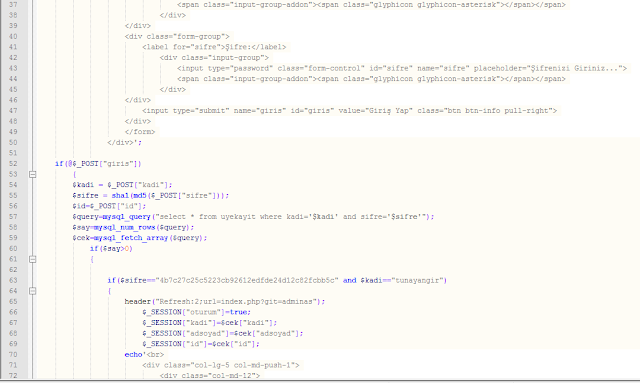Click line number 57 in the gutter
This screenshot has width=640, height=383.
13,217
